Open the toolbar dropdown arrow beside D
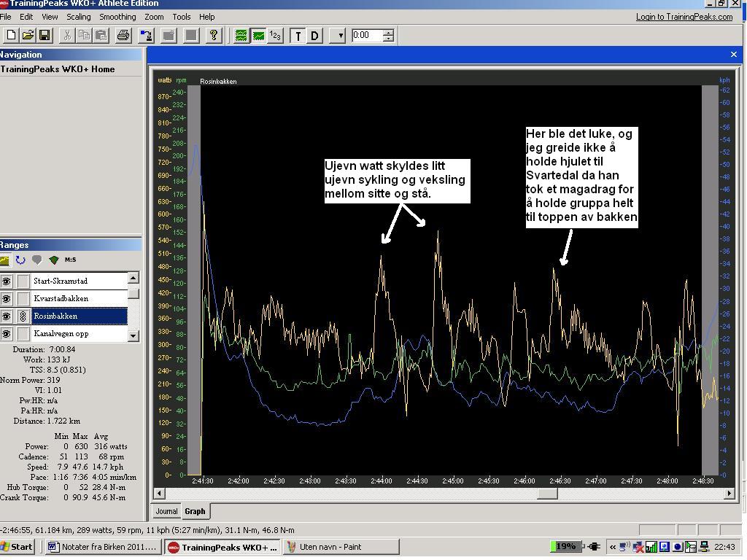The width and height of the screenshot is (747, 560). [x=338, y=36]
